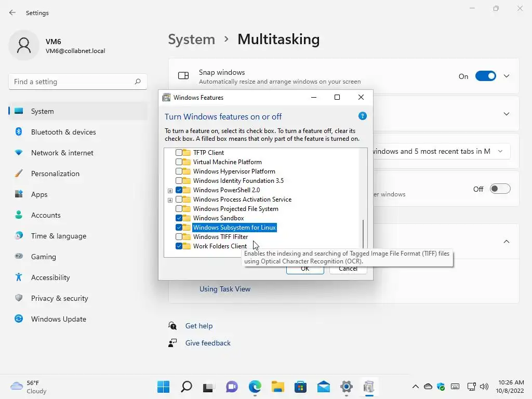The width and height of the screenshot is (532, 399).
Task: Select the TFTP Client row text
Action: (209, 153)
